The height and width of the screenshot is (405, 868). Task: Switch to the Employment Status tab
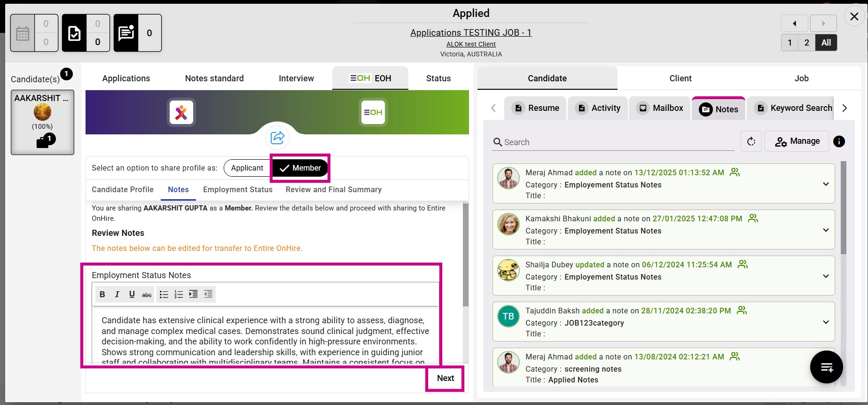tap(237, 190)
